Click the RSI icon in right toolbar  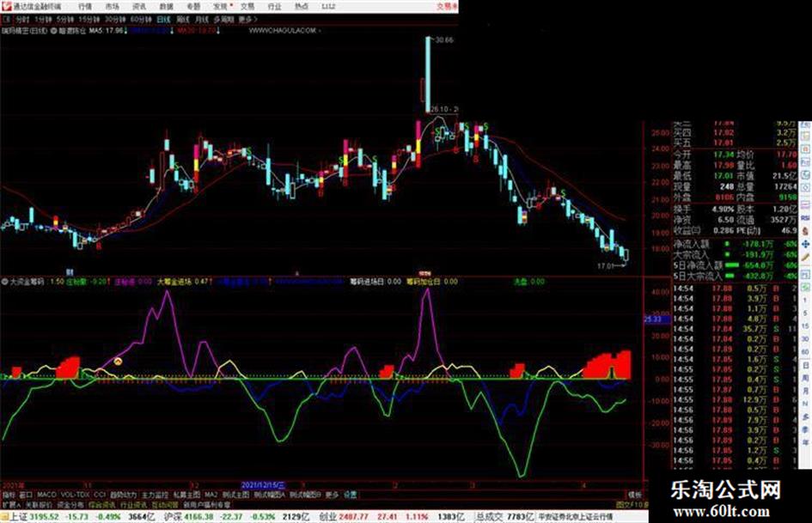pyautogui.click(x=805, y=218)
